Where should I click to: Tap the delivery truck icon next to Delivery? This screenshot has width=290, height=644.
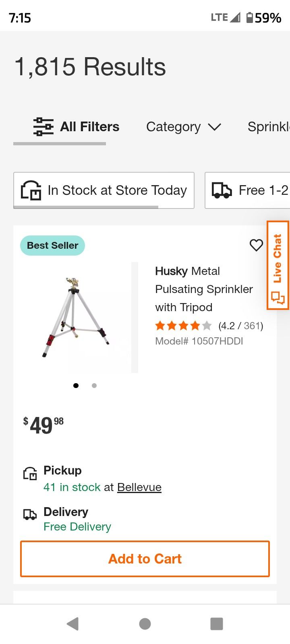coord(30,514)
